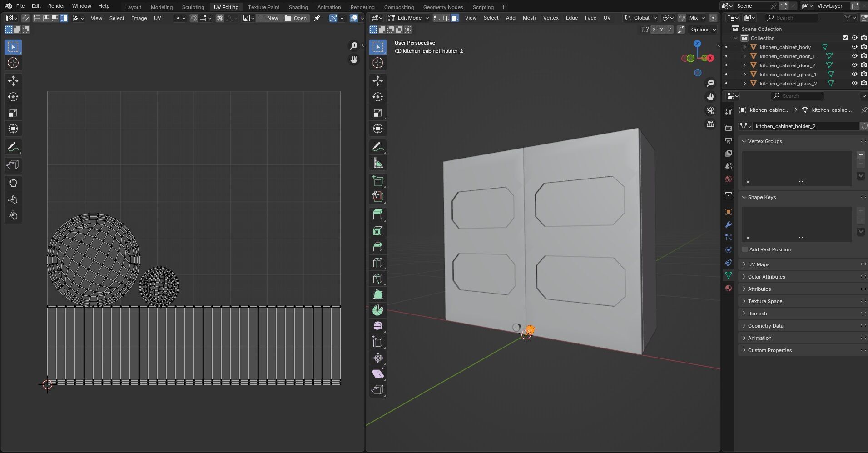Image resolution: width=868 pixels, height=453 pixels.
Task: Select the Grab tool in UV editor
Action: point(13,183)
